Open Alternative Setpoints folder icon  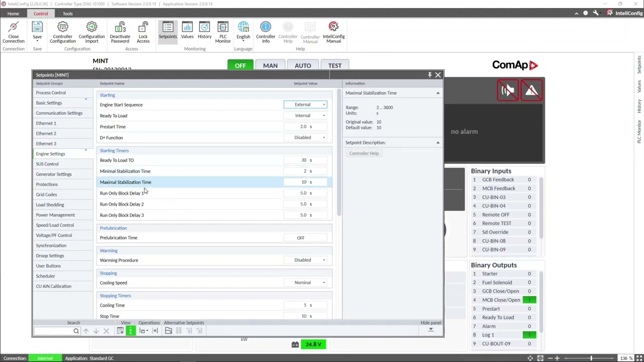169,330
